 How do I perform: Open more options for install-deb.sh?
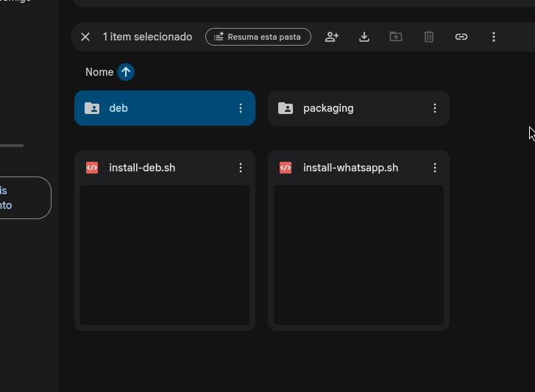241,168
